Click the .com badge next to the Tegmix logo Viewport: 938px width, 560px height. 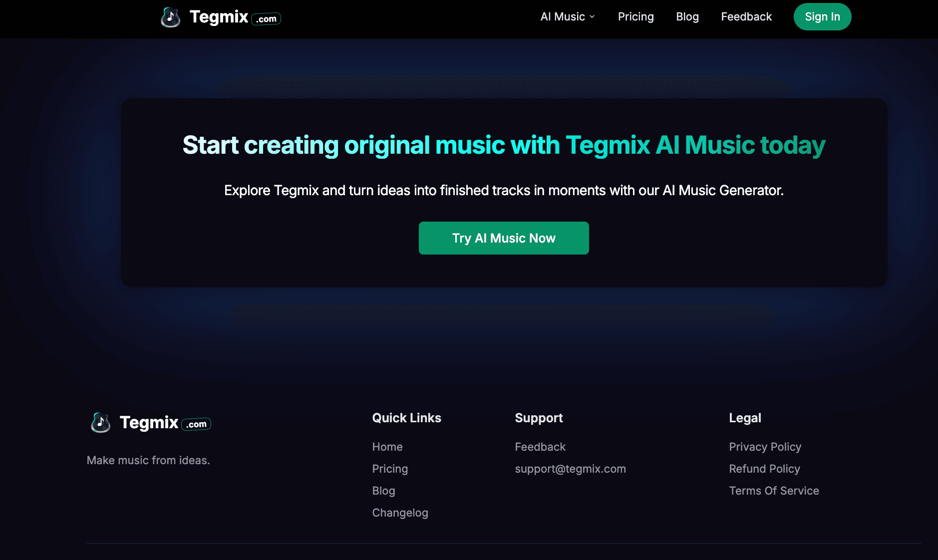(x=267, y=18)
